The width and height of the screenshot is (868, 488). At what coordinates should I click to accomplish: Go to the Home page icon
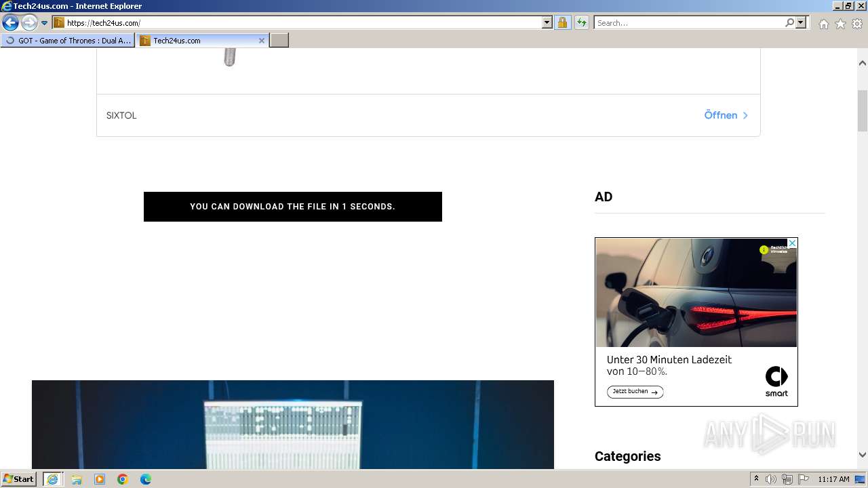click(823, 24)
